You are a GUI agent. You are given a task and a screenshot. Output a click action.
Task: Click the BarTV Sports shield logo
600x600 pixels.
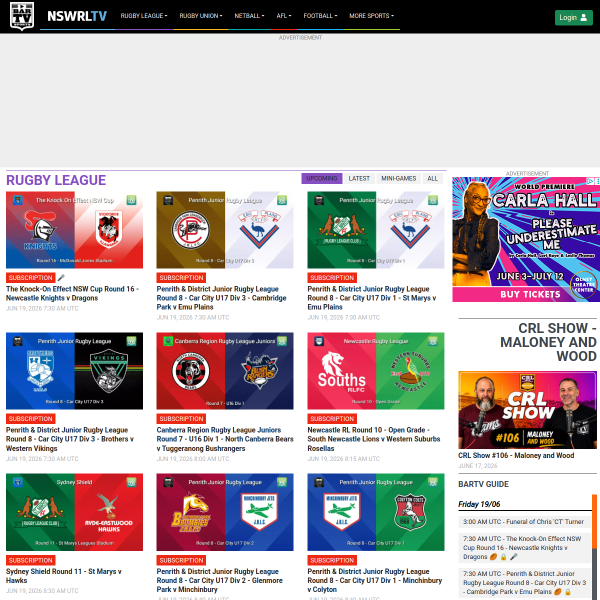22,16
